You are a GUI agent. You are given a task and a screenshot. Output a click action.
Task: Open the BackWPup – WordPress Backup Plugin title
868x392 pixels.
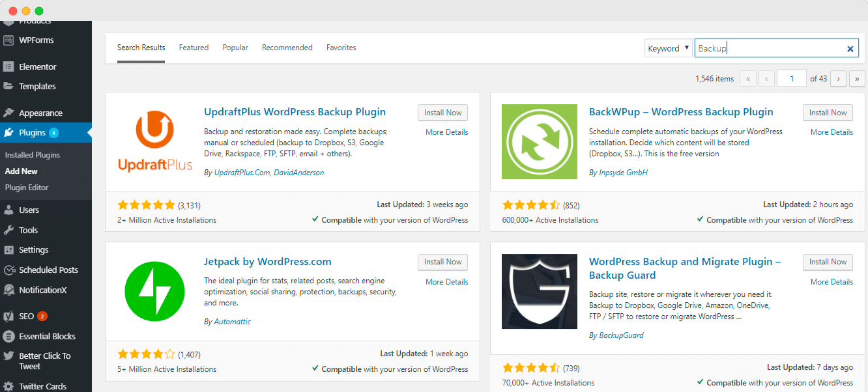(681, 112)
